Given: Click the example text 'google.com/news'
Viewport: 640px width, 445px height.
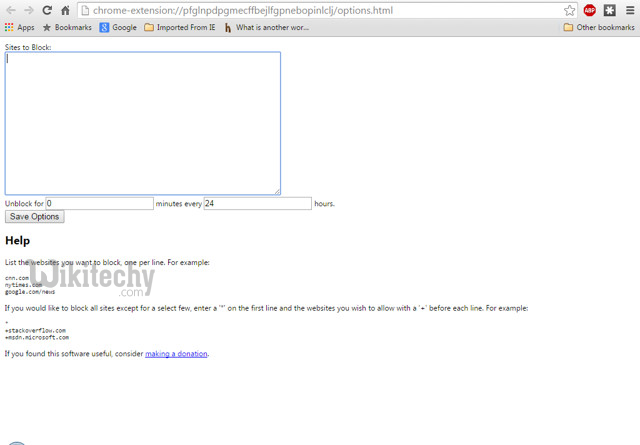Looking at the screenshot, I should click(x=30, y=292).
